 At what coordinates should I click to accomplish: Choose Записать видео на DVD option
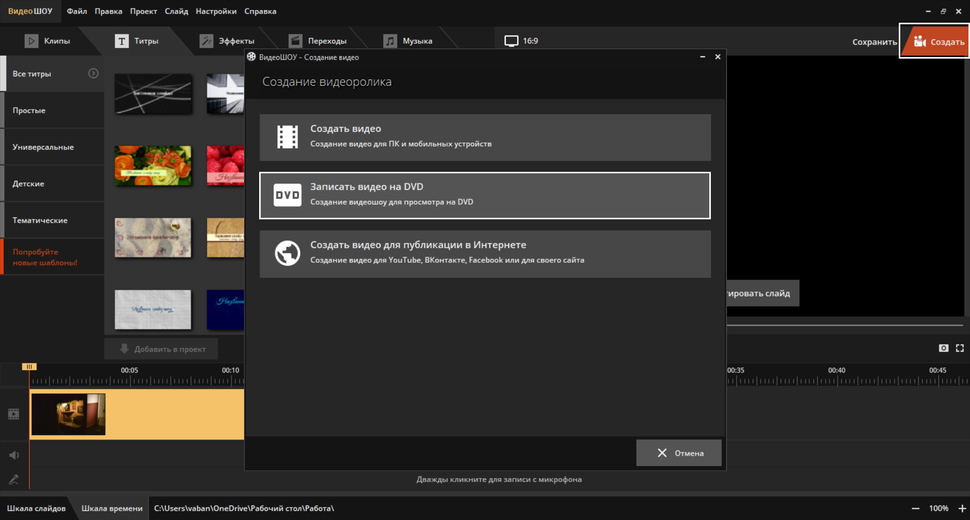pos(485,195)
